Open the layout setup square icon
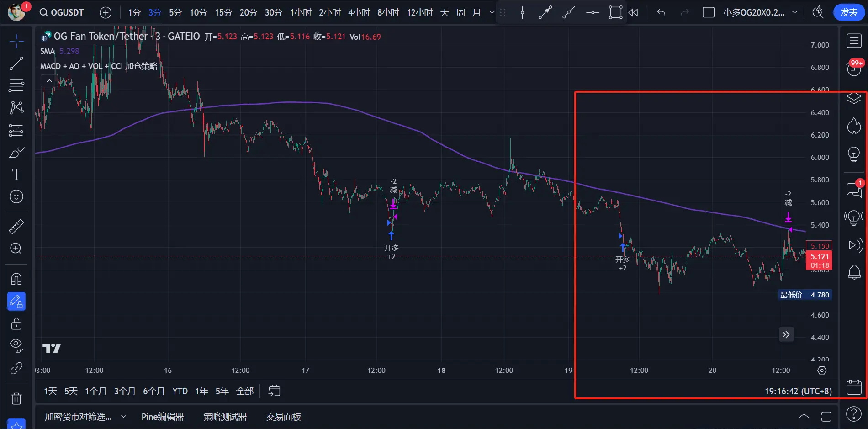This screenshot has width=868, height=429. click(709, 13)
